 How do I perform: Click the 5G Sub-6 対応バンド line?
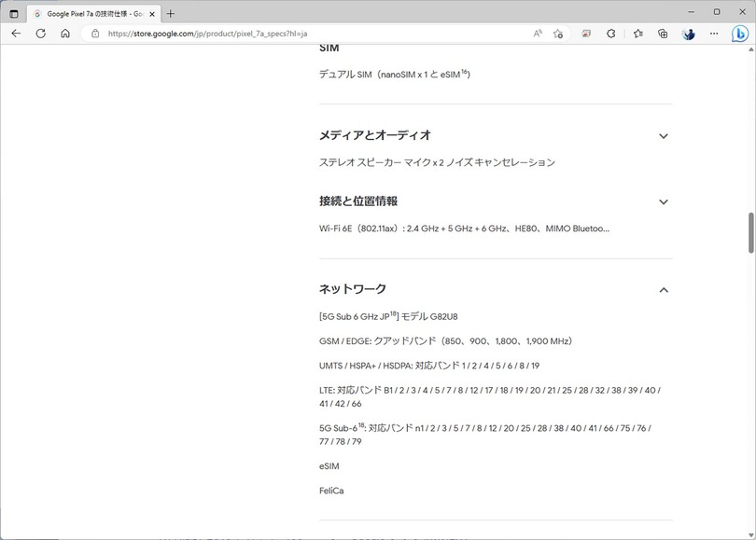[x=485, y=435]
